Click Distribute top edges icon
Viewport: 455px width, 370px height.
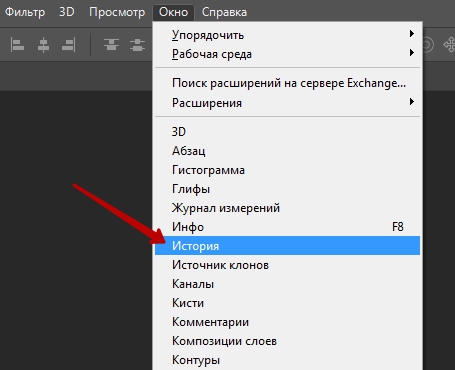click(x=111, y=45)
